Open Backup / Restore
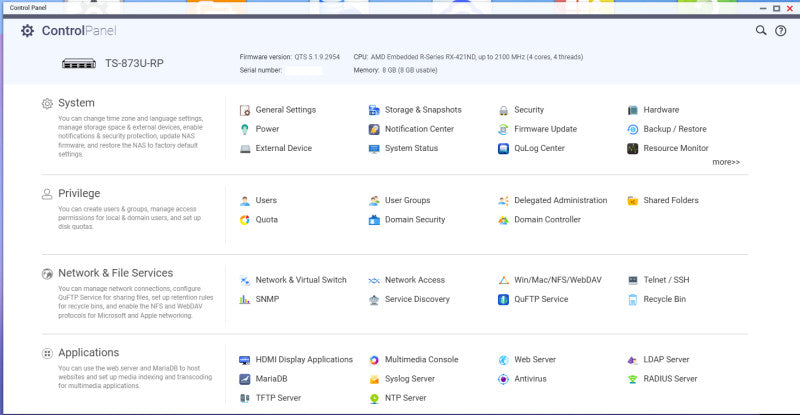 (667, 129)
